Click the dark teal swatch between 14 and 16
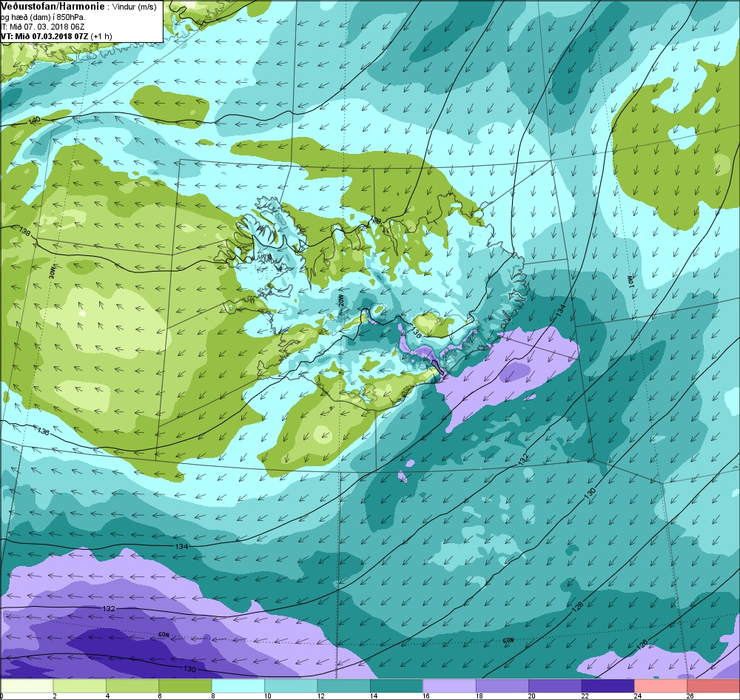This screenshot has width=740, height=700. (397, 685)
